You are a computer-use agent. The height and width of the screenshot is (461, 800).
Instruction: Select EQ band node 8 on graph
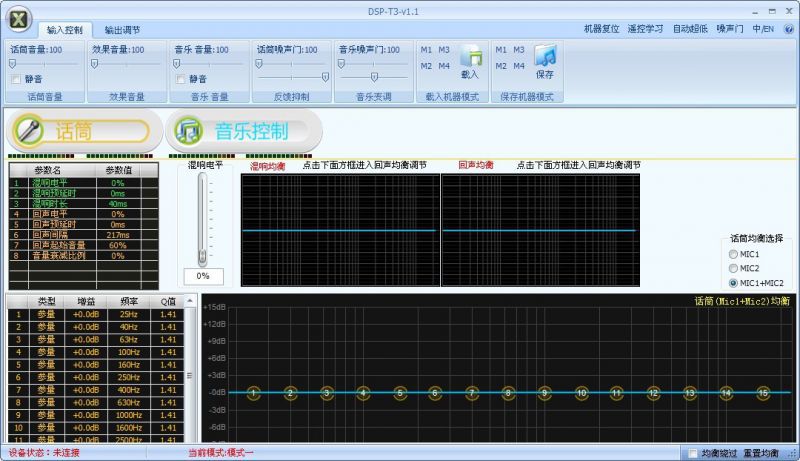pos(508,393)
